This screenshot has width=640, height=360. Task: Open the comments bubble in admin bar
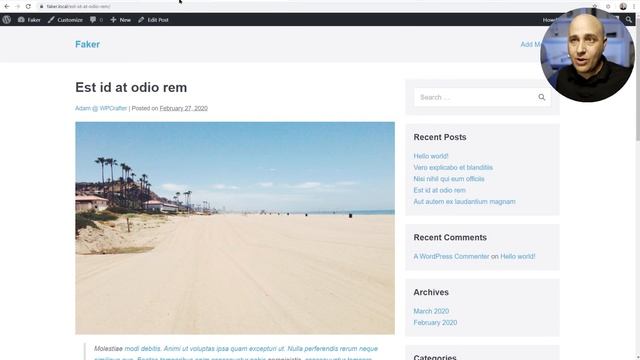[x=96, y=20]
